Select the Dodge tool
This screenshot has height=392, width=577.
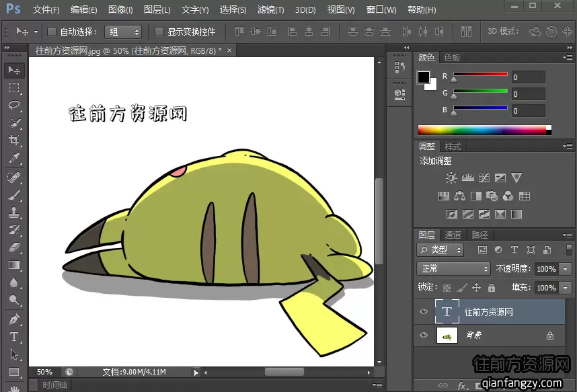click(14, 300)
